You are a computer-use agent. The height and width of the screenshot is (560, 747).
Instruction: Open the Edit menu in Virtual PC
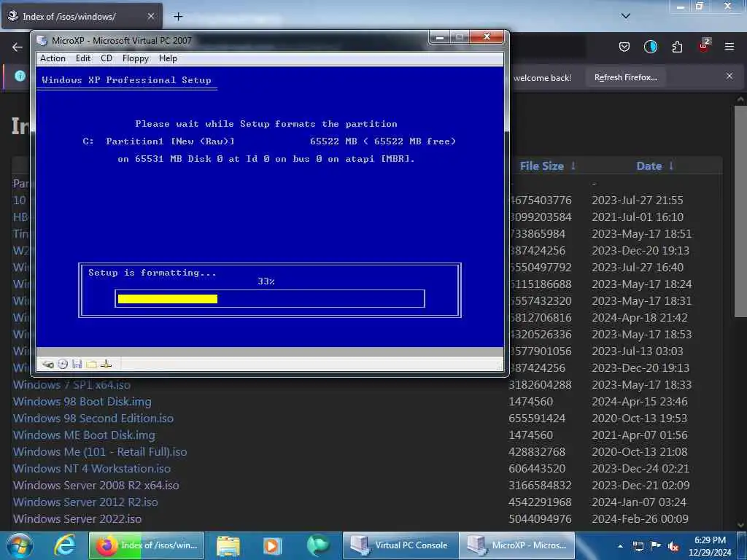[x=83, y=58]
